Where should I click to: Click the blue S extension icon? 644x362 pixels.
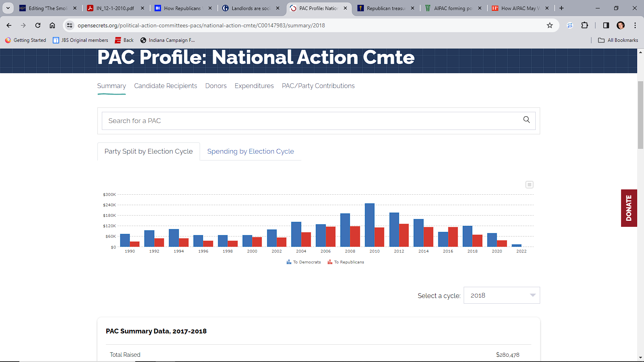570,25
